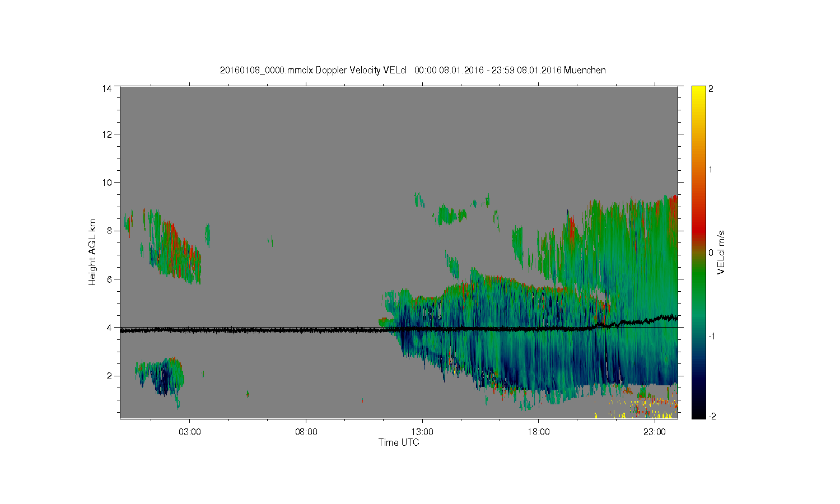Click the yellow top end of the colorbar
The image size is (840, 504).
click(698, 91)
